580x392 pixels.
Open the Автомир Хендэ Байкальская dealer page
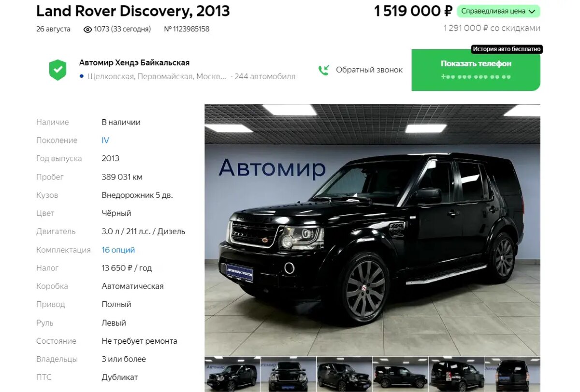pos(134,63)
